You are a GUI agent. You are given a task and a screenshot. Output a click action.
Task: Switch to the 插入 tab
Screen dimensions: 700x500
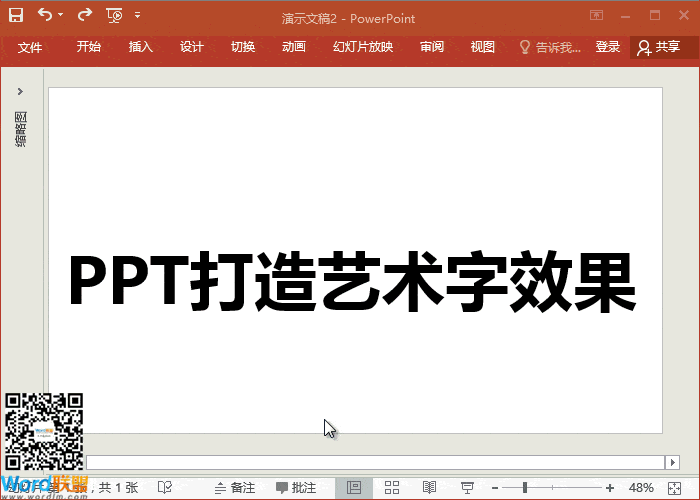pos(141,46)
